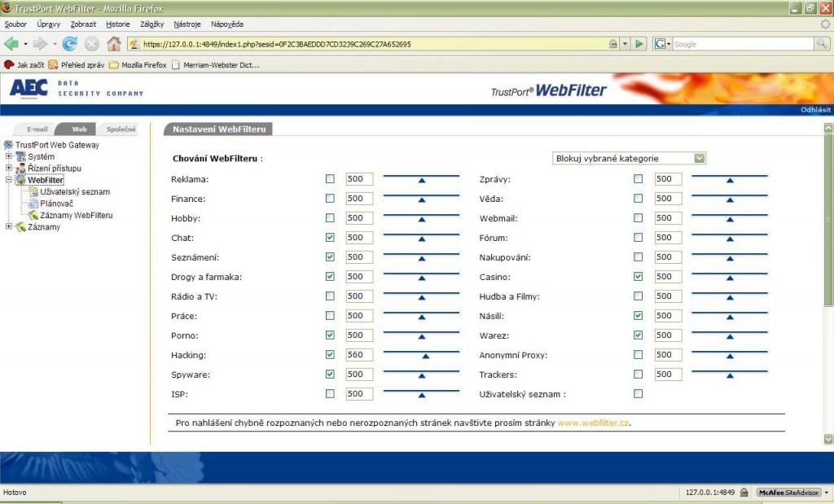This screenshot has height=504, width=834.
Task: Open the Chování WebFilteru dropdown
Action: 630,158
